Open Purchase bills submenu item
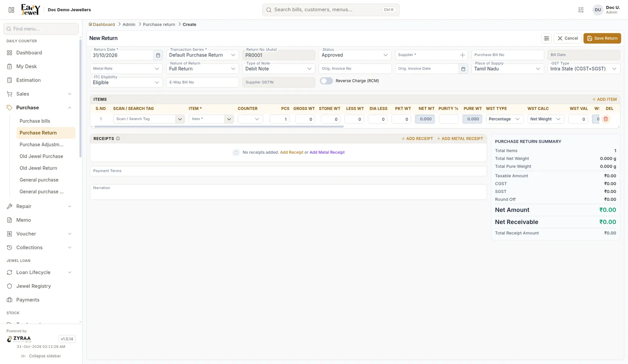This screenshot has height=364, width=628. point(46,121)
